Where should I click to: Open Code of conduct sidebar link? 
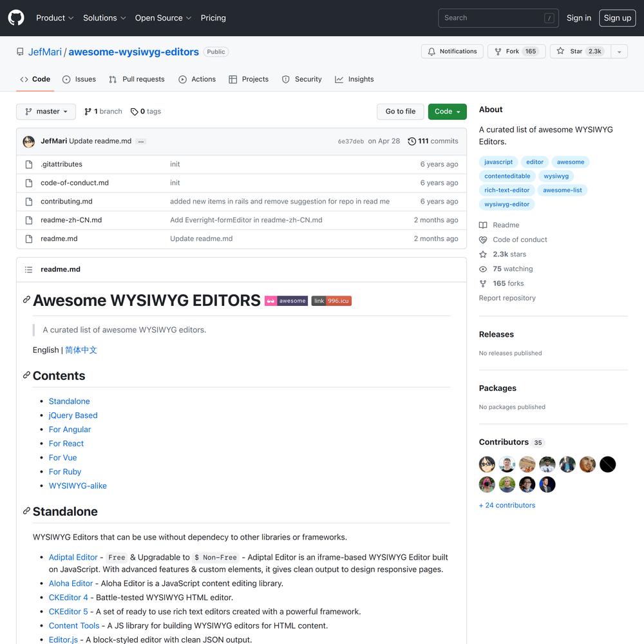[513, 240]
